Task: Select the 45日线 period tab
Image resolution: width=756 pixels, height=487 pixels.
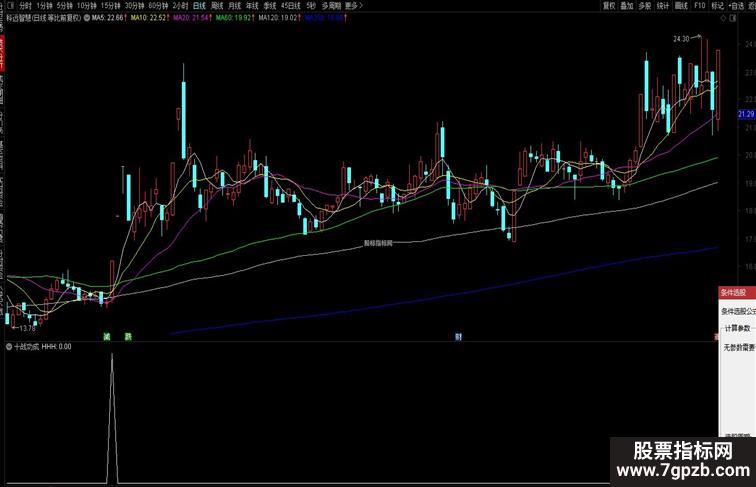Action: click(291, 6)
